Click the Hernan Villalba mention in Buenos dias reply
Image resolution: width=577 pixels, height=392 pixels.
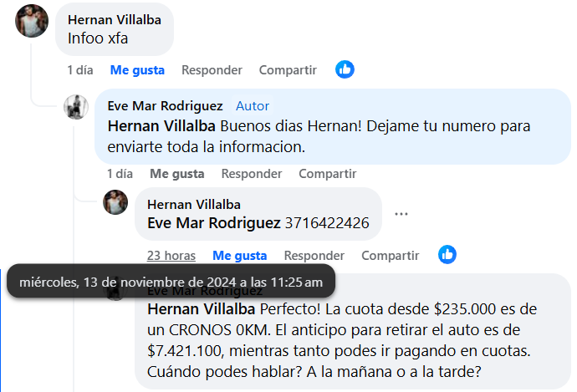click(161, 126)
